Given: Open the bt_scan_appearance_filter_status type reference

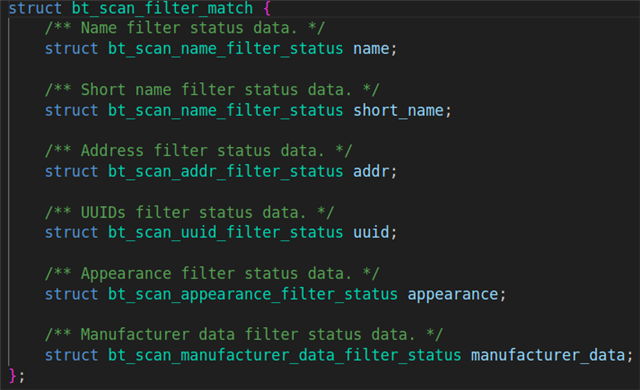Looking at the screenshot, I should click(253, 294).
